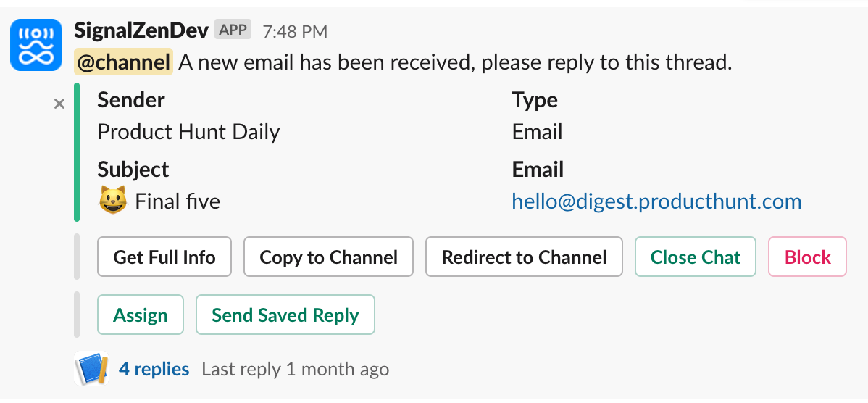Click the 'Final five' subject text
Screen dimensions: 868x403
point(178,201)
